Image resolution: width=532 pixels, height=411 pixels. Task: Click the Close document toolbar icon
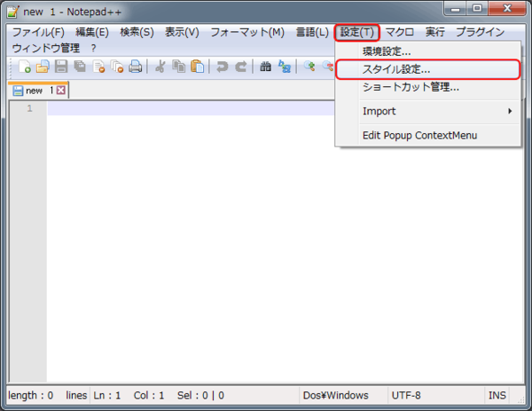pos(98,67)
